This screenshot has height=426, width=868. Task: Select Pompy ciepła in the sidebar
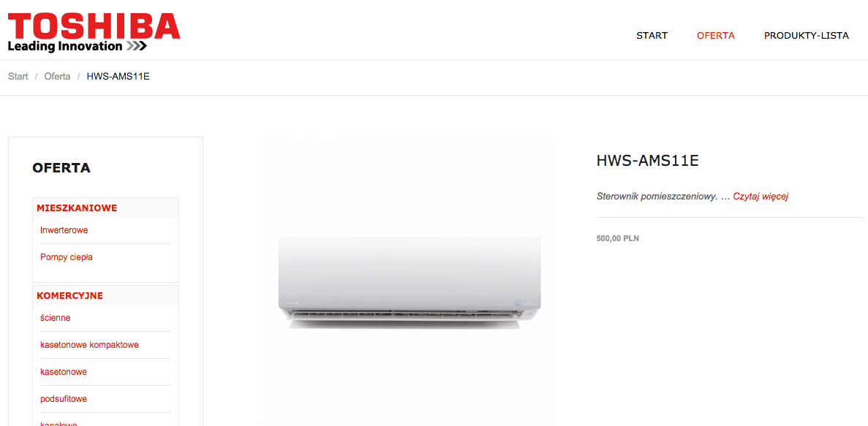coord(67,257)
